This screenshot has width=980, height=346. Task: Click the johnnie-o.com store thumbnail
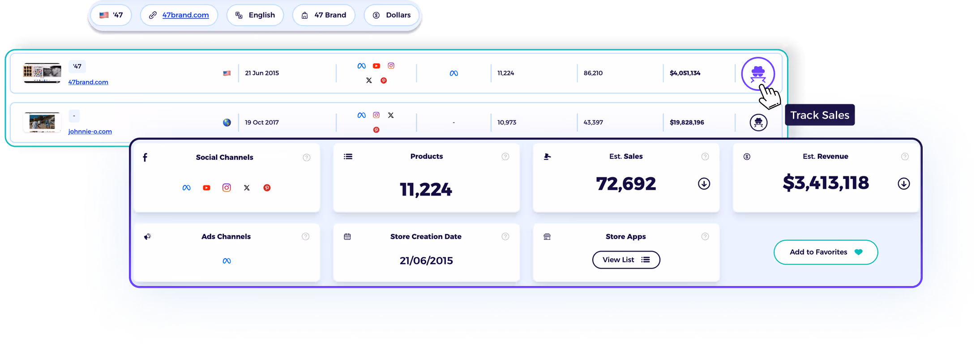point(42,122)
